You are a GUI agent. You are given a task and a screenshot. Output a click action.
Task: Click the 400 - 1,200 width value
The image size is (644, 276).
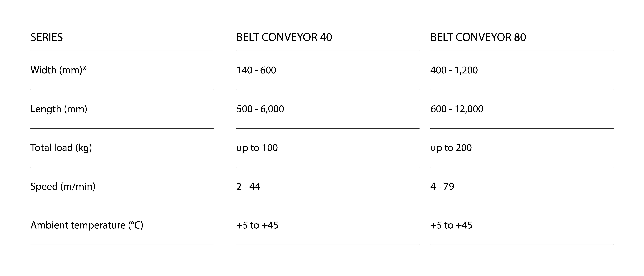pos(454,70)
